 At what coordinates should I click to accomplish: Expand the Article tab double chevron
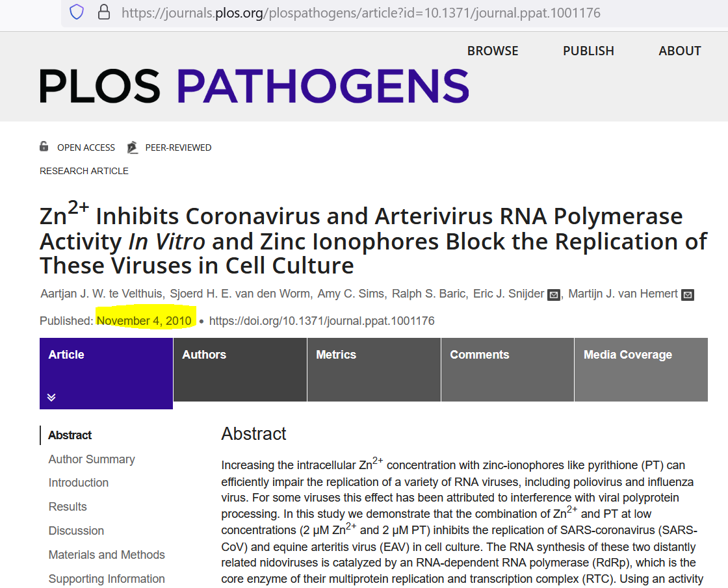point(52,397)
